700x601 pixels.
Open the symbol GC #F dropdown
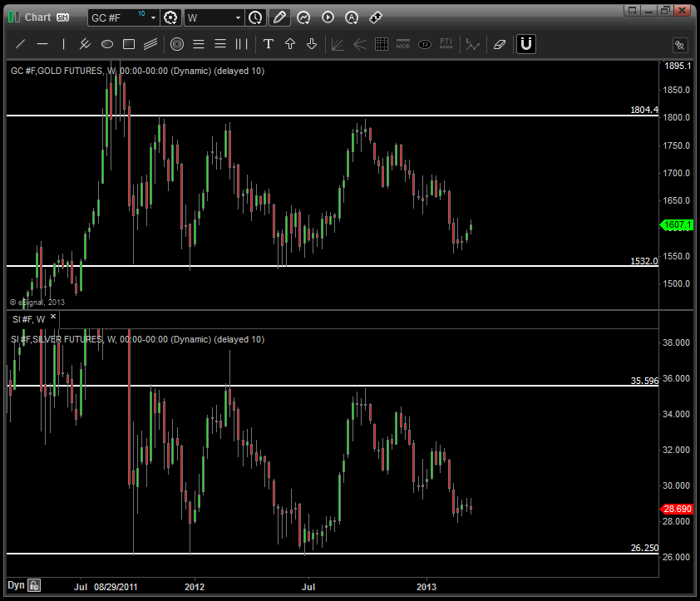pos(153,17)
